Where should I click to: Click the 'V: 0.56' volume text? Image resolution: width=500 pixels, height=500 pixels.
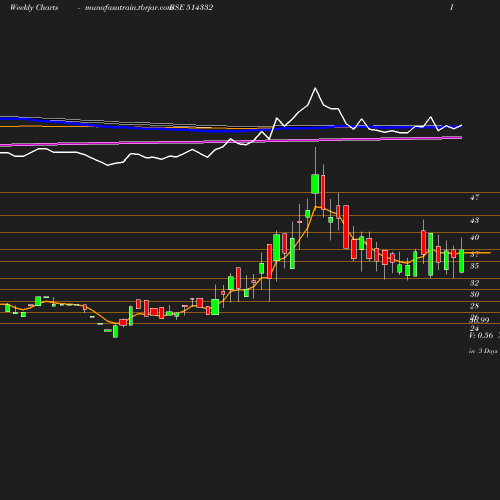[481, 335]
